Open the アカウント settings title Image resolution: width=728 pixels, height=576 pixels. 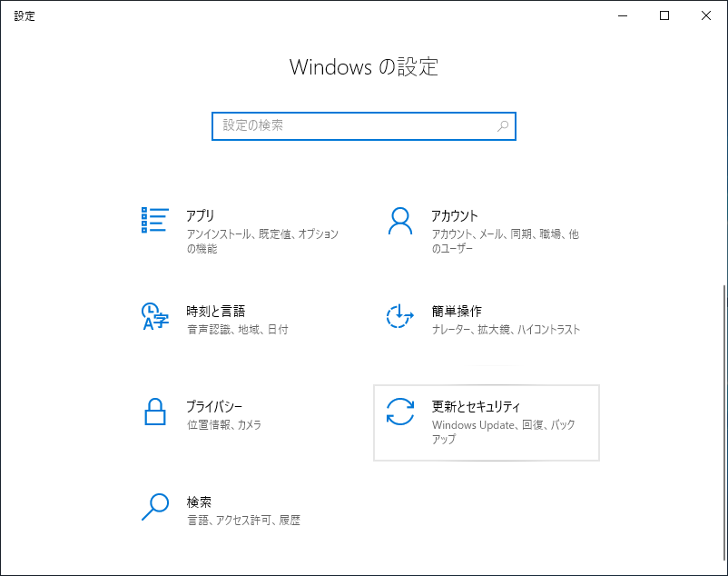(454, 216)
